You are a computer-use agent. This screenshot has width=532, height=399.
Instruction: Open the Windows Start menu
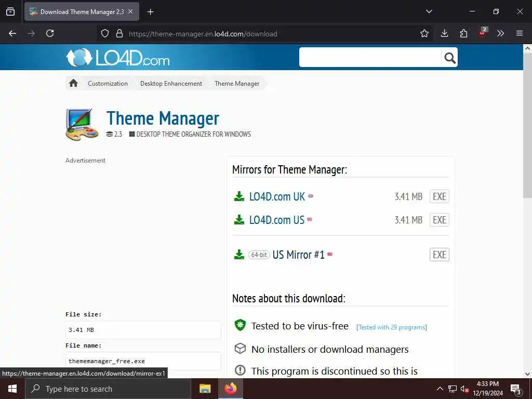click(12, 389)
